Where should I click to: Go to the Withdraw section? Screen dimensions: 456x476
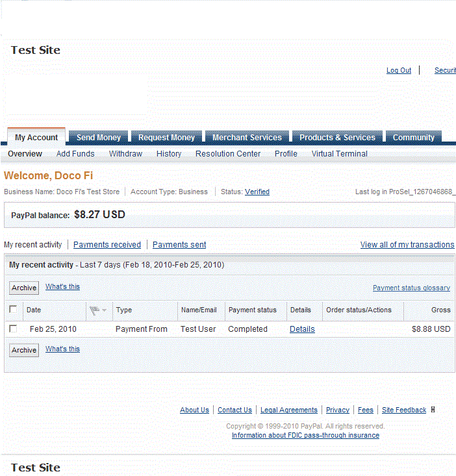click(x=125, y=154)
